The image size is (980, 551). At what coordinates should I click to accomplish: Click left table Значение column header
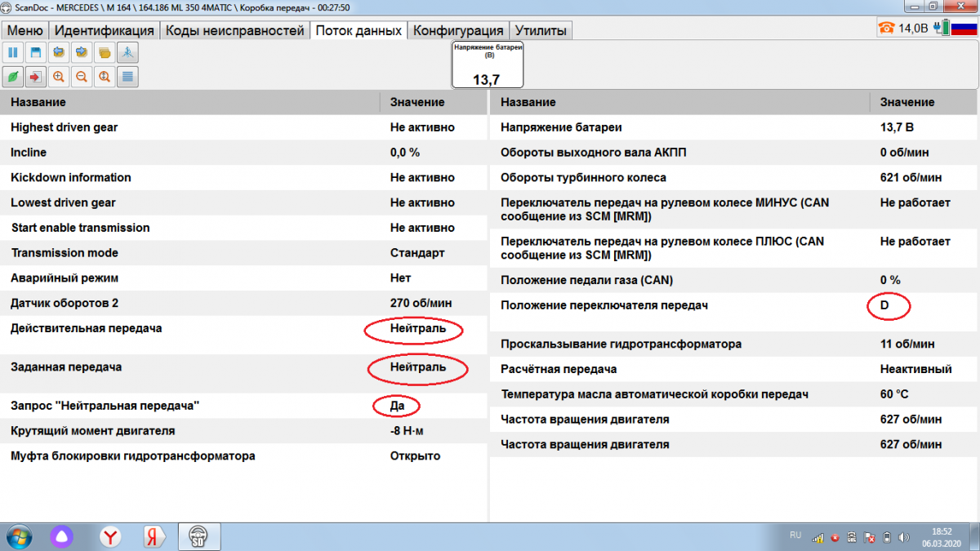[433, 102]
